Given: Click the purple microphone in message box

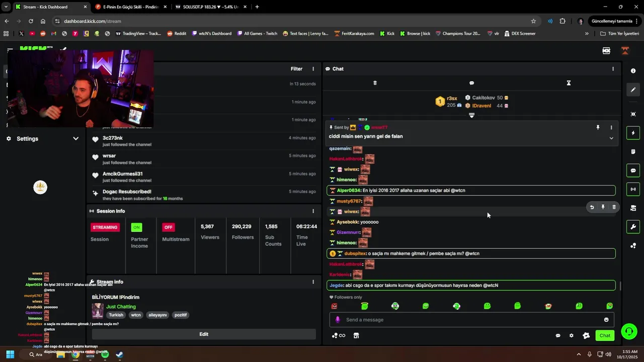Looking at the screenshot, I should pyautogui.click(x=338, y=320).
